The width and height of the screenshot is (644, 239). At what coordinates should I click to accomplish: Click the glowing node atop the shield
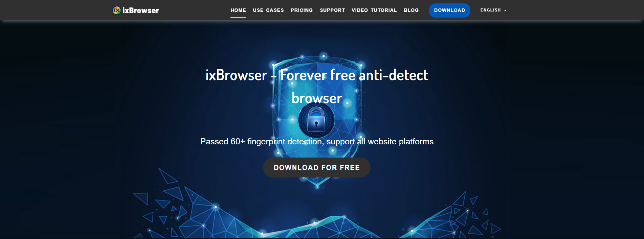coord(324,56)
